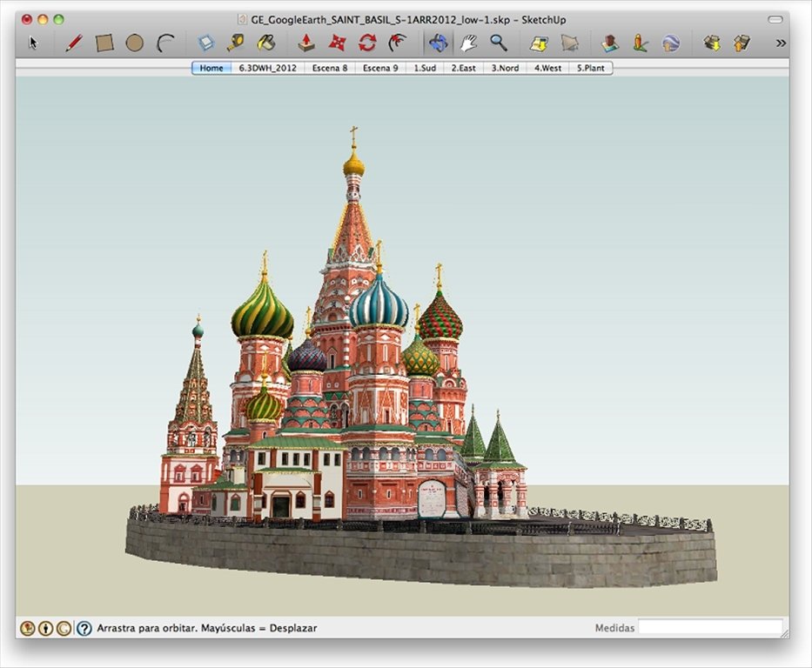Choose the Rotate tool
This screenshot has height=668, width=812.
[x=367, y=43]
